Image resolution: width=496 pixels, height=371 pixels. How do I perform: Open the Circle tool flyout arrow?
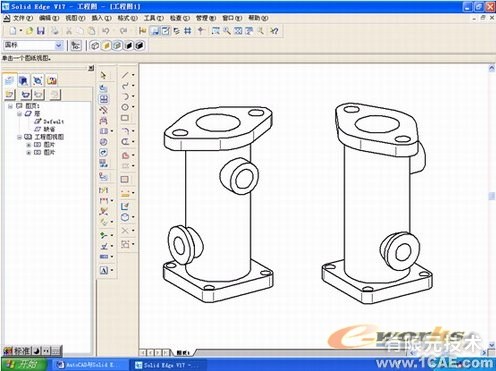133,107
